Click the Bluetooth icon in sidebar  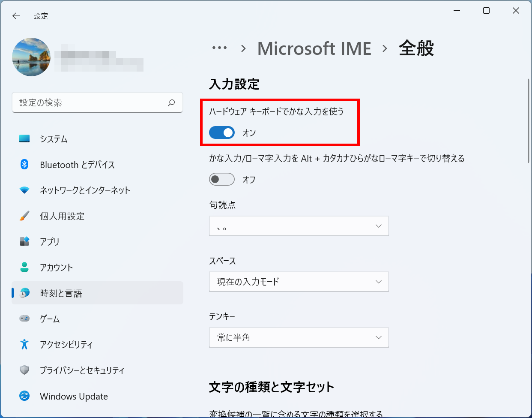[x=24, y=165]
